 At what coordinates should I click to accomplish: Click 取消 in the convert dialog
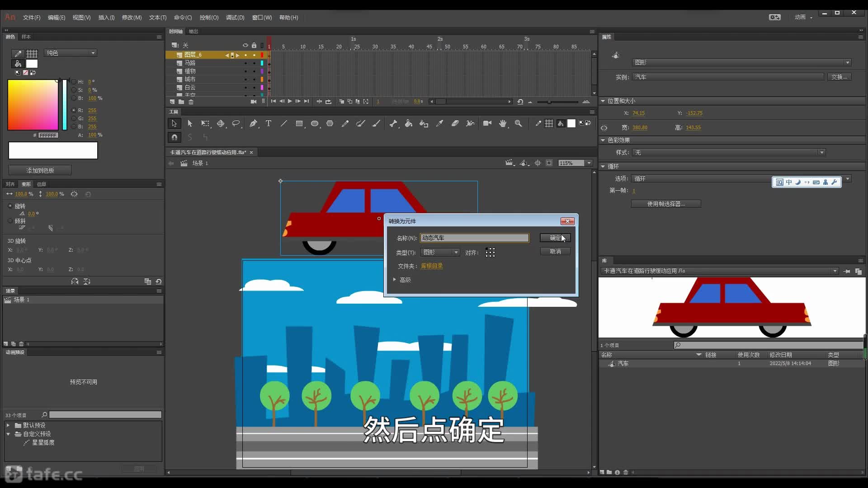[555, 252]
